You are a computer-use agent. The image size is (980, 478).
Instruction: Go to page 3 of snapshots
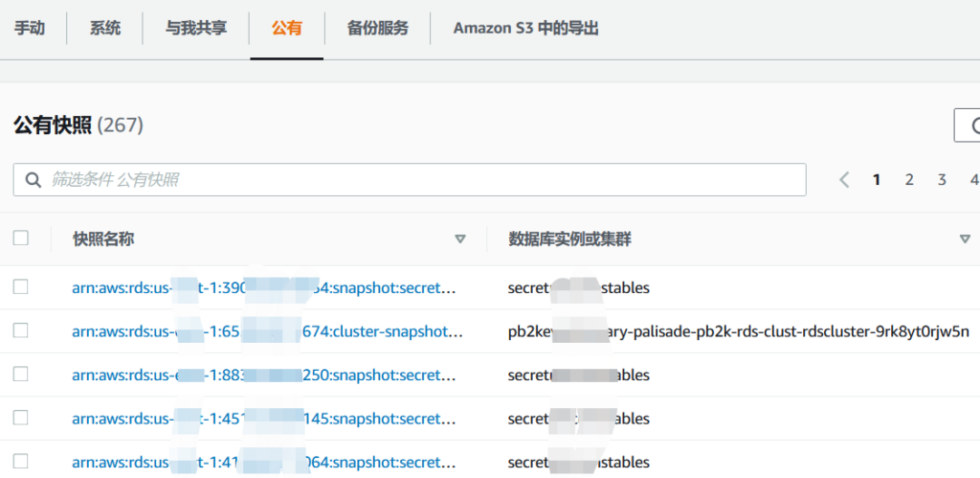click(942, 180)
